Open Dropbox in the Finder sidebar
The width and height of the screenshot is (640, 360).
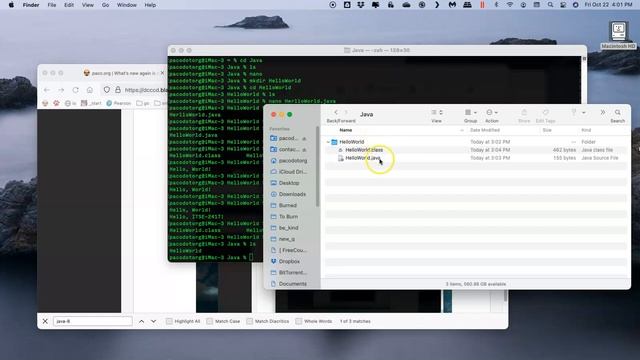[289, 261]
